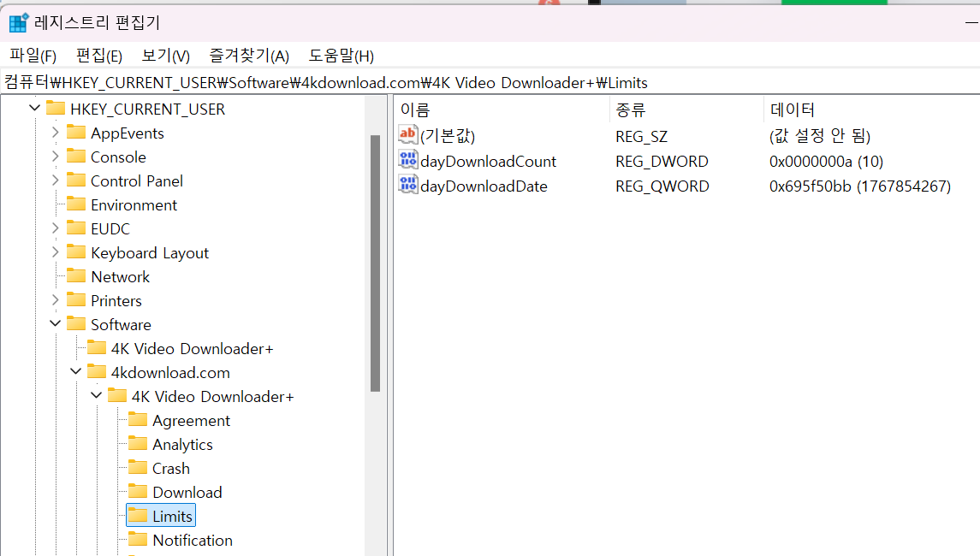Select the HKEY_CURRENT_USER folder icon
Image resolution: width=980 pixels, height=556 pixels.
point(56,108)
